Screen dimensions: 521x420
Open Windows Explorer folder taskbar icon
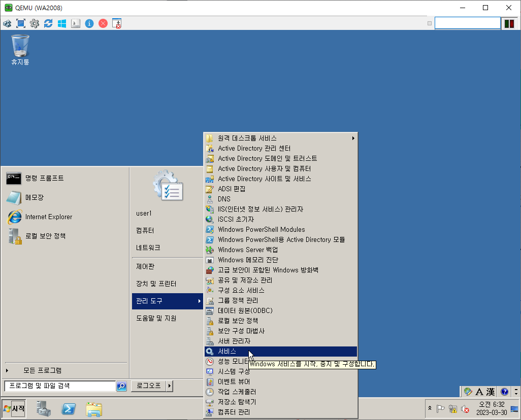click(94, 409)
